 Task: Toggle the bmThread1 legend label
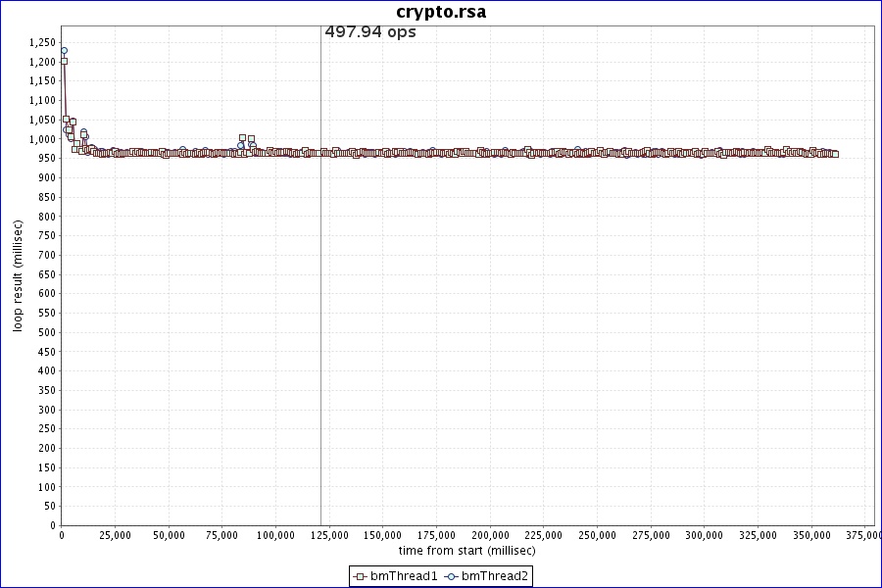pyautogui.click(x=404, y=576)
